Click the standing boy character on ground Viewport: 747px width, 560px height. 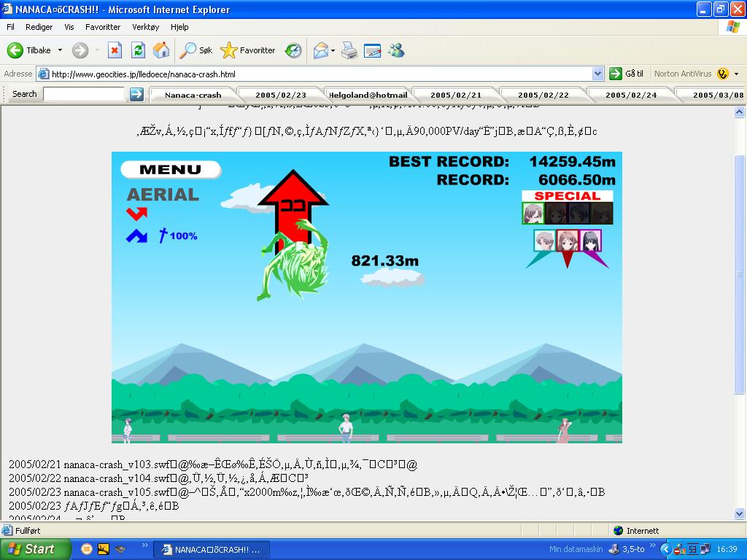[x=346, y=427]
